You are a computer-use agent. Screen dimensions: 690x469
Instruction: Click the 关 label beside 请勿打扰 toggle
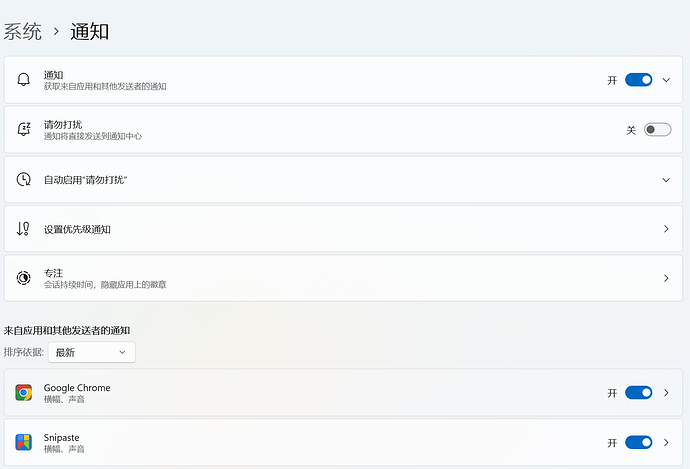631,130
